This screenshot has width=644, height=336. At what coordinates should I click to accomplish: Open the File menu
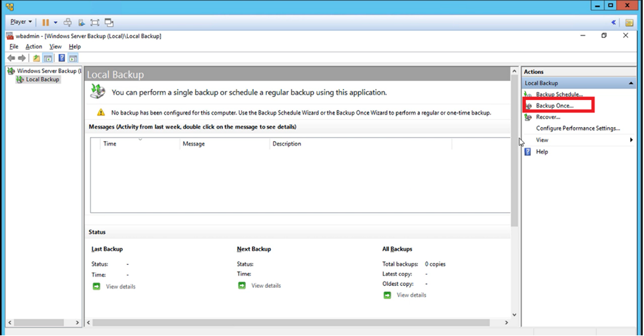tap(14, 47)
